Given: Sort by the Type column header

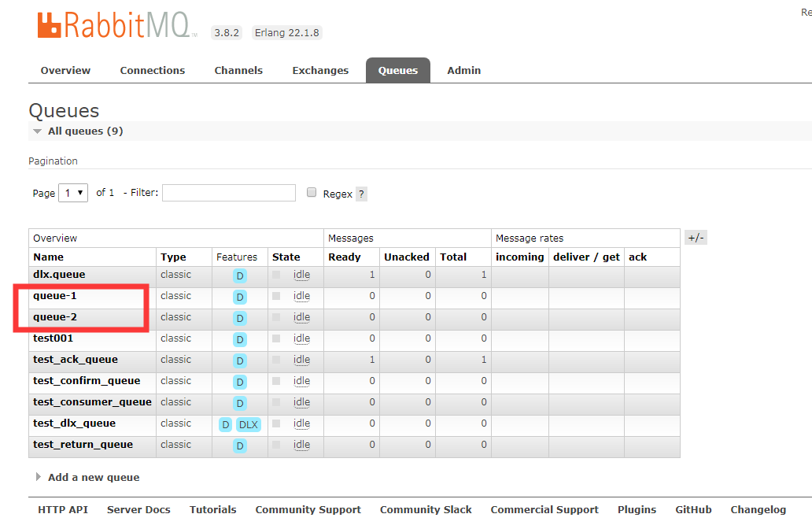Looking at the screenshot, I should 173,257.
